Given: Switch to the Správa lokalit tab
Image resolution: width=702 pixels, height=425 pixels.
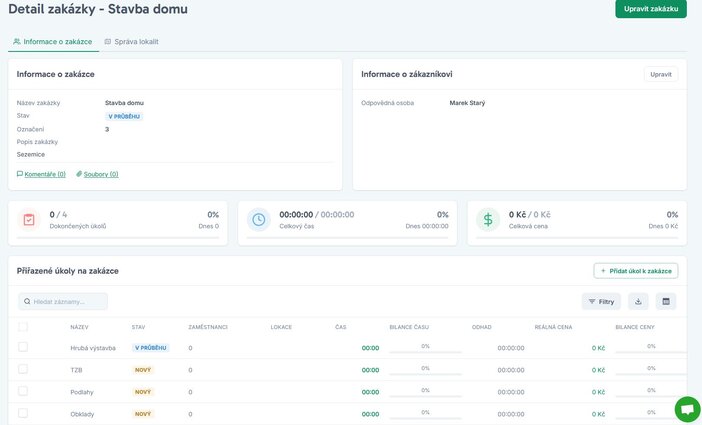Looking at the screenshot, I should click(x=131, y=42).
